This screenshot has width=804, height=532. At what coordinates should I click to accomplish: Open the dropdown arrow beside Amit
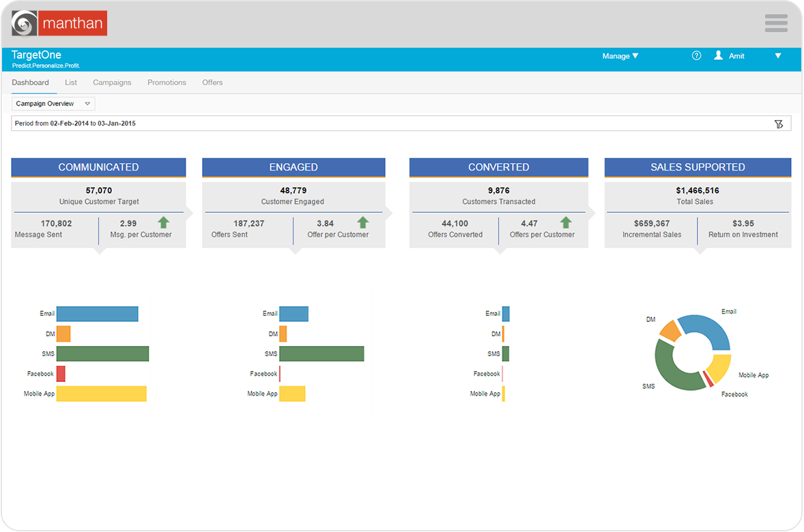(x=778, y=57)
